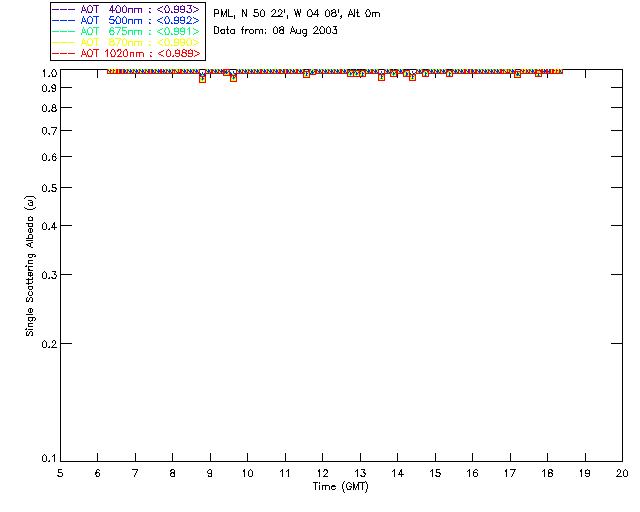Click the green dashed line sample in legend
Viewport: 640px width, 512px height.
click(x=64, y=32)
